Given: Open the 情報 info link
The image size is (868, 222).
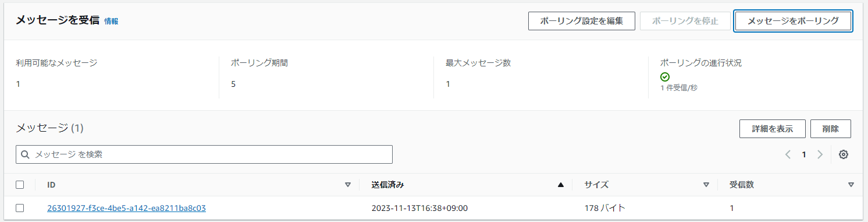Looking at the screenshot, I should pyautogui.click(x=111, y=21).
